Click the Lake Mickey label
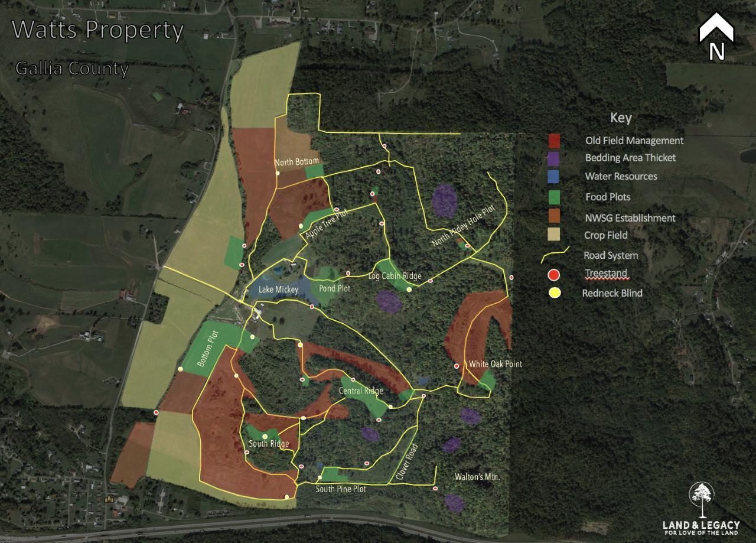The image size is (756, 543). tap(278, 290)
